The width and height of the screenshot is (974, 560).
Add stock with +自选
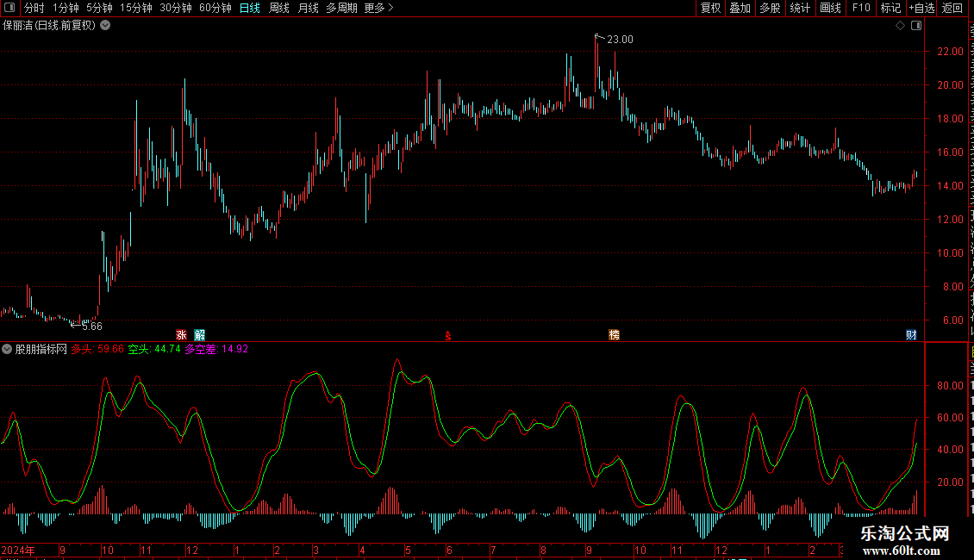[921, 8]
